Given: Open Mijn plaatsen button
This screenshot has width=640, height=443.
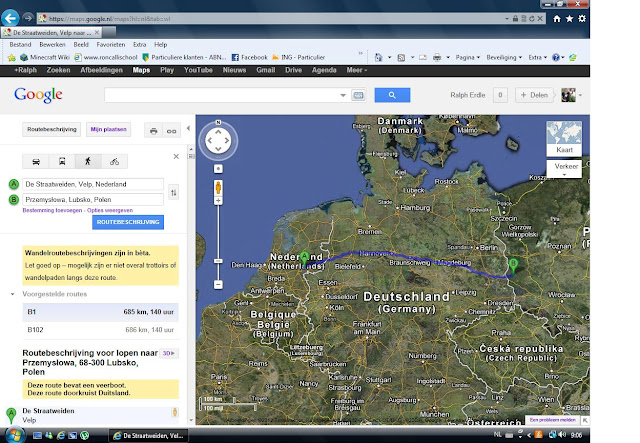Looking at the screenshot, I should (109, 129).
